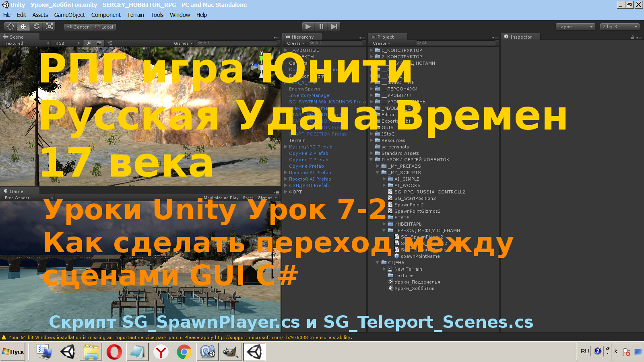644x362 pixels.
Task: Click the Project search field
Action: [456, 43]
